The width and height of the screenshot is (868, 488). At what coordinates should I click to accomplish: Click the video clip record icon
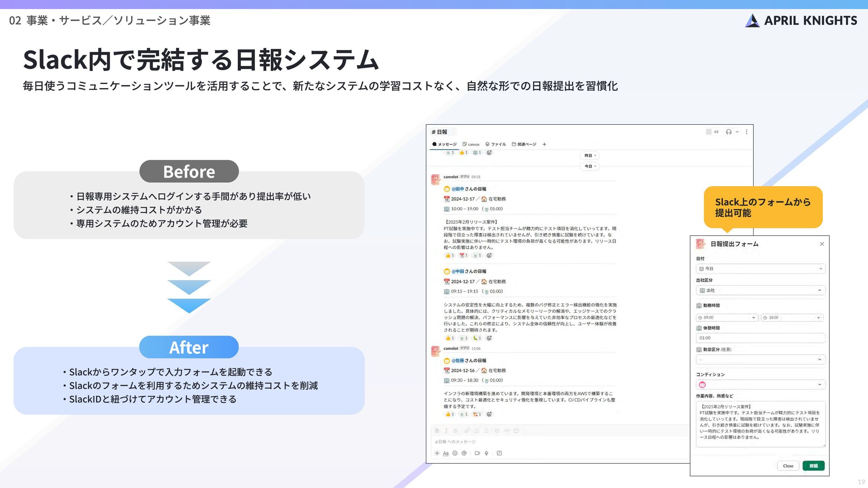point(477,453)
